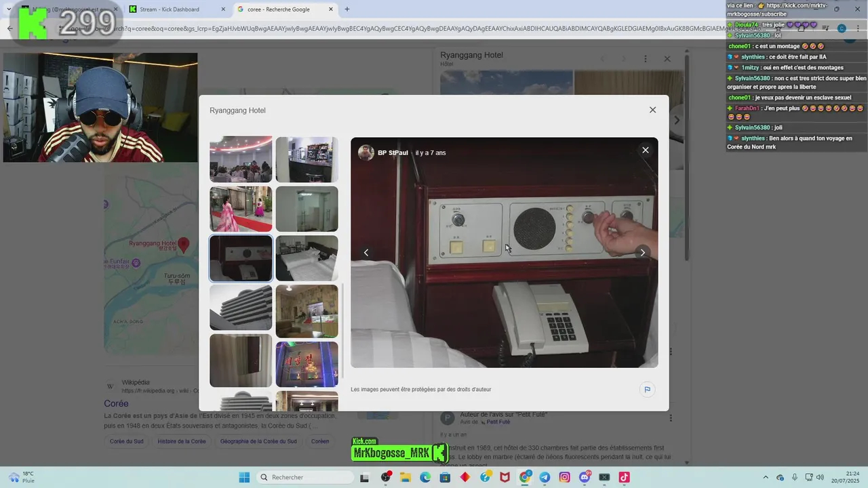Open Google Chrome from the taskbar
Image resolution: width=868 pixels, height=488 pixels.
(x=525, y=477)
